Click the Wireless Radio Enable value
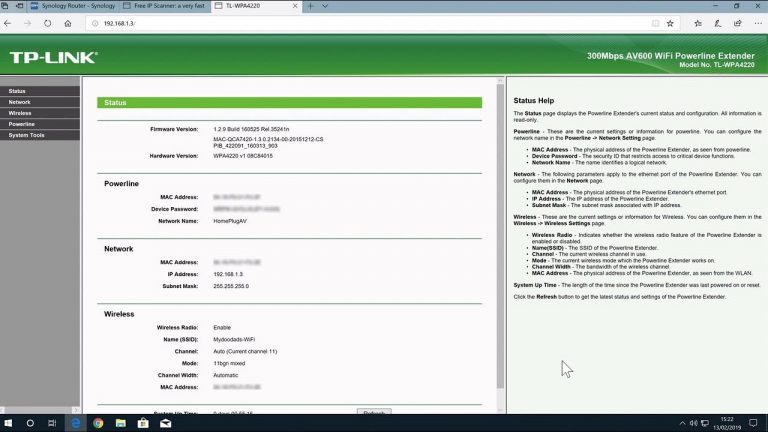This screenshot has height=432, width=768. pyautogui.click(x=222, y=327)
